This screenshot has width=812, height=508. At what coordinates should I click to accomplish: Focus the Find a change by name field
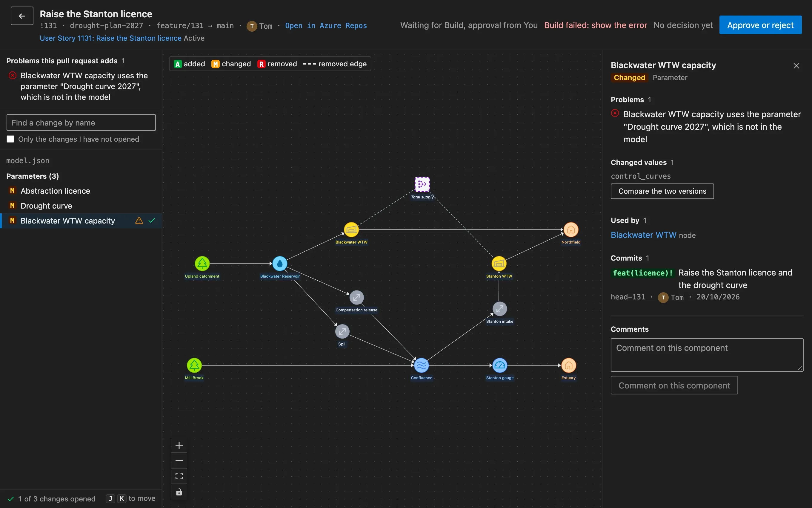(81, 123)
